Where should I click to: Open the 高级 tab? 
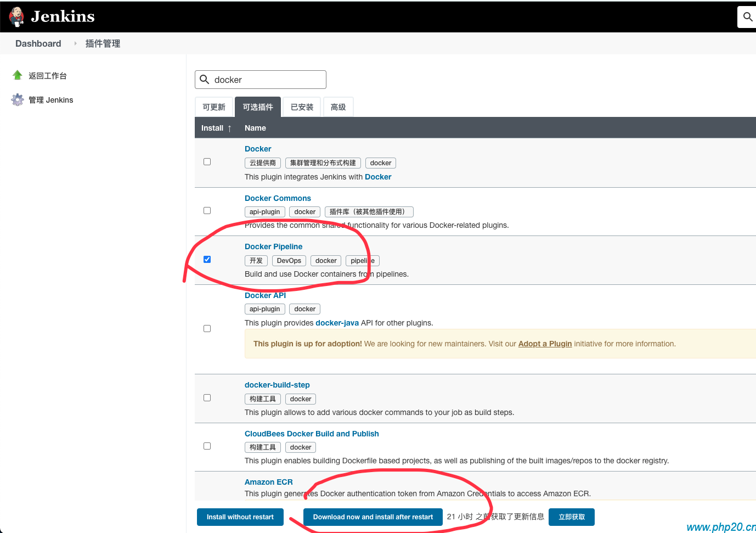(338, 107)
